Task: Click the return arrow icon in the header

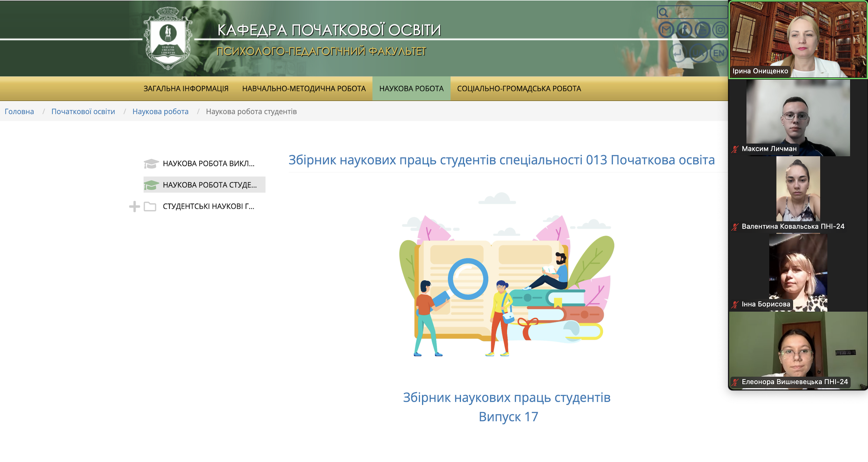Action: 677,53
